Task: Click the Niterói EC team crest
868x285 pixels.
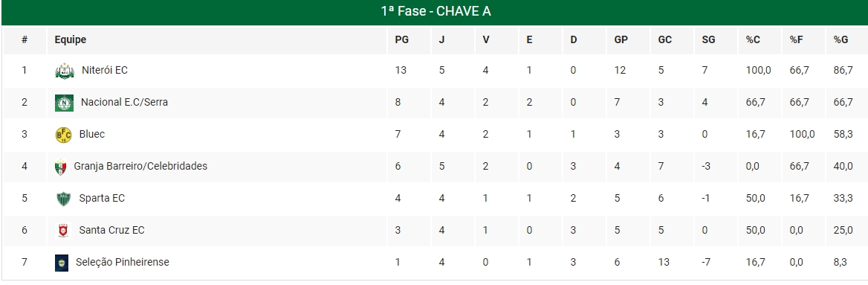Action: 65,71
